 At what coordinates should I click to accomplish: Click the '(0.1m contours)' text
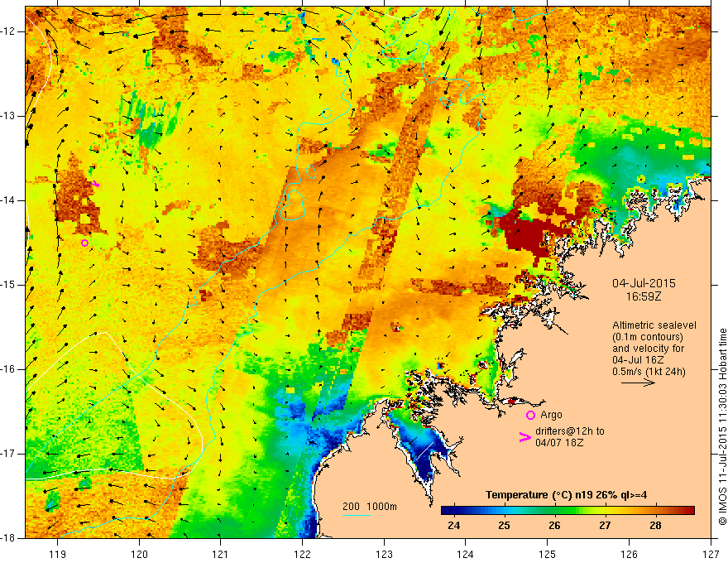pos(648,337)
